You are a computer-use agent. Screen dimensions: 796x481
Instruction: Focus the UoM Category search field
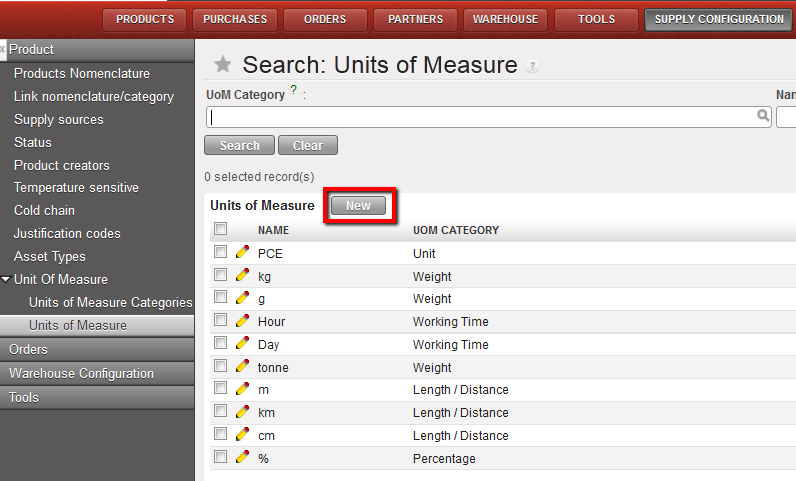[x=480, y=117]
